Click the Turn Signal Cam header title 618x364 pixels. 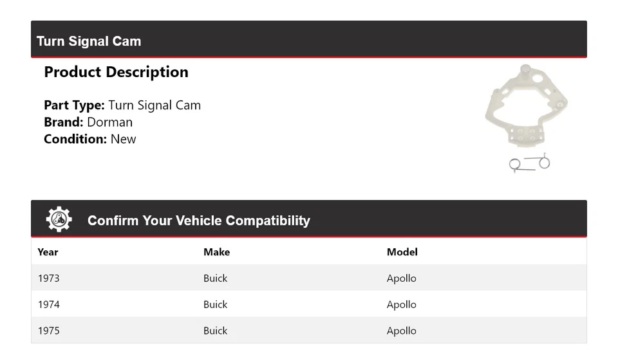[x=89, y=41]
